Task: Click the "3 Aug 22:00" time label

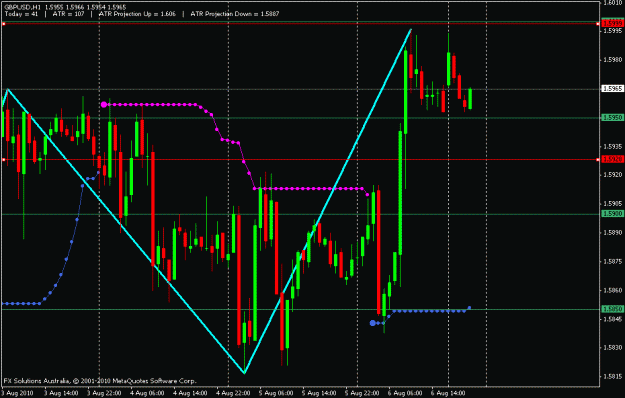Action: click(x=104, y=393)
